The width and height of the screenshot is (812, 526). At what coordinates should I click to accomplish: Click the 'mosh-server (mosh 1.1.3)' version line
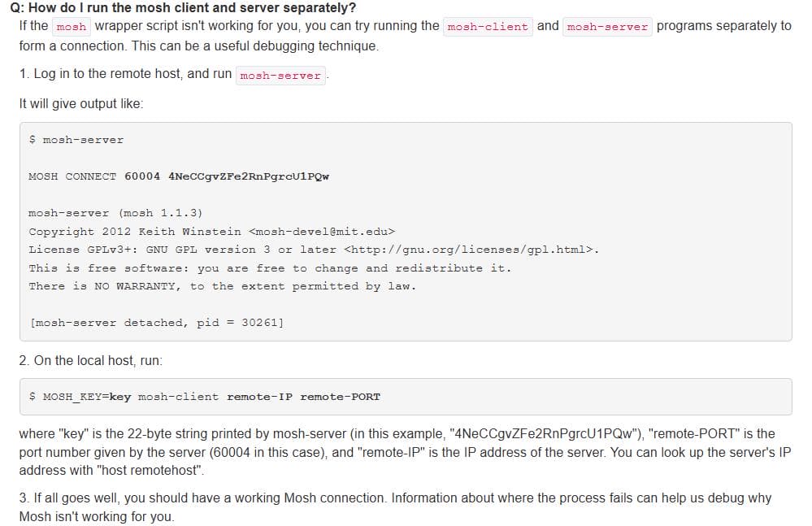115,213
